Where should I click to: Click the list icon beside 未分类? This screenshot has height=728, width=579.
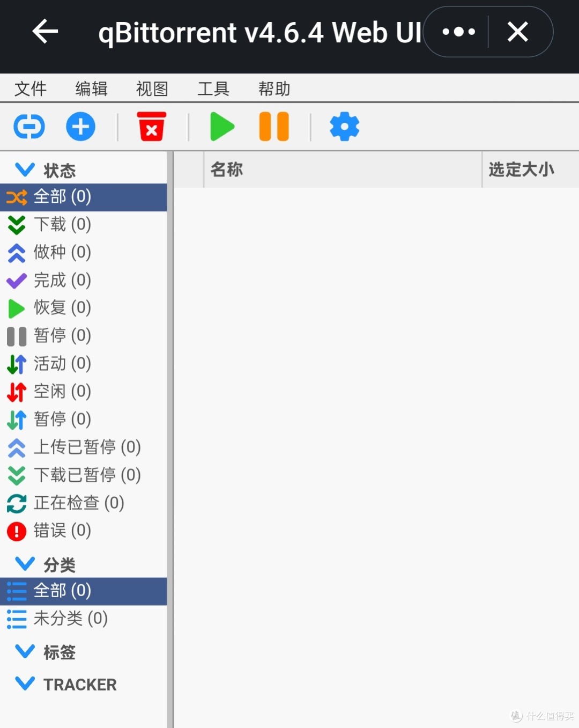(x=17, y=619)
